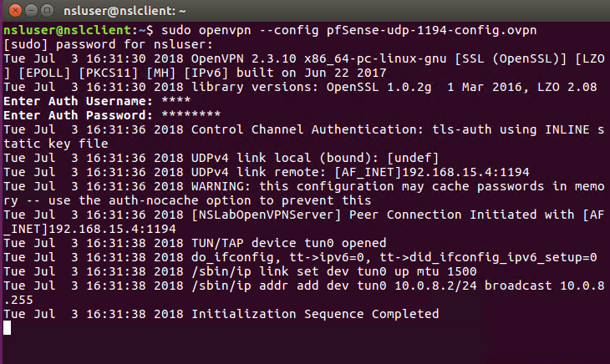This screenshot has width=610, height=364.
Task: Click the blinking cursor block below the output
Action: (x=7, y=327)
